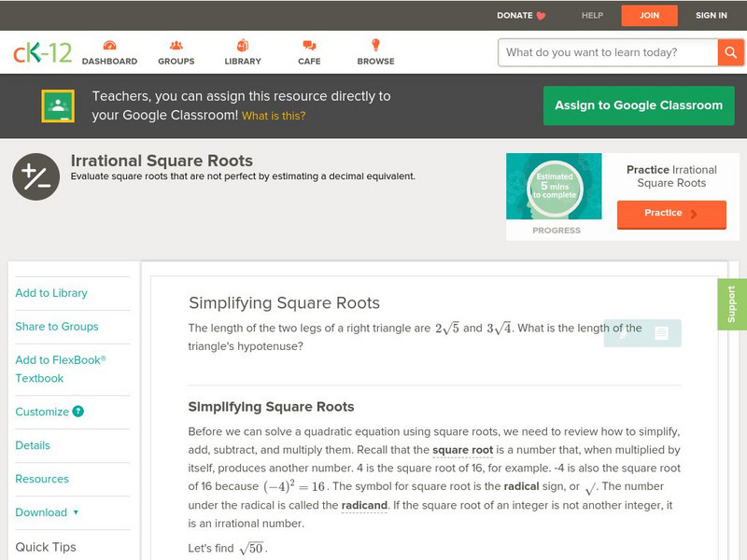Click the CK-12 logo
Screen dimensions: 747x560
[x=42, y=52]
